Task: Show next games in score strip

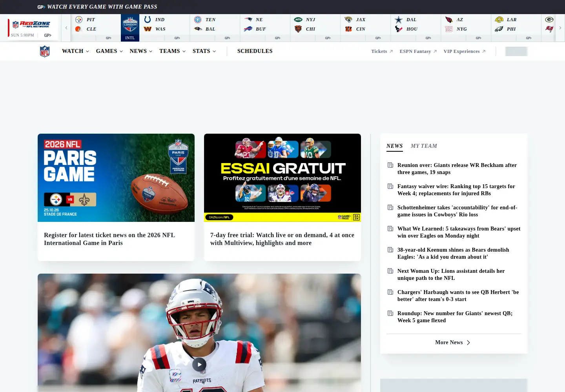Action: point(560,28)
